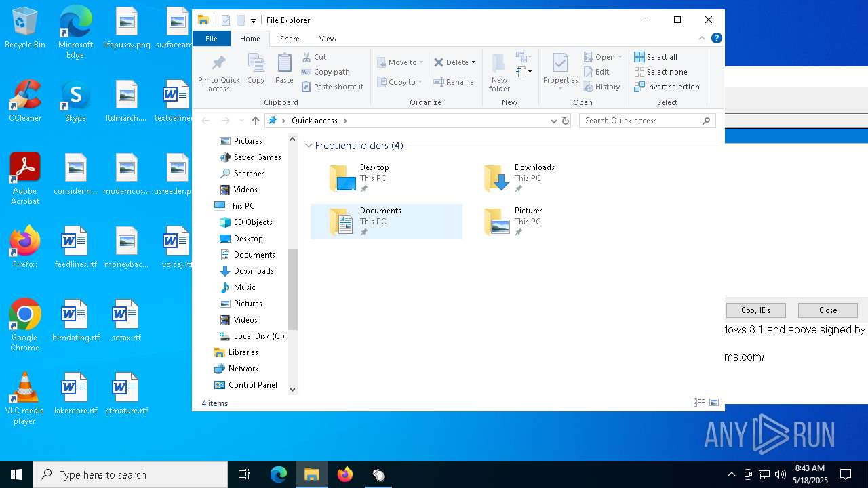Click the VLC media player icon
868x488 pixels.
(25, 399)
